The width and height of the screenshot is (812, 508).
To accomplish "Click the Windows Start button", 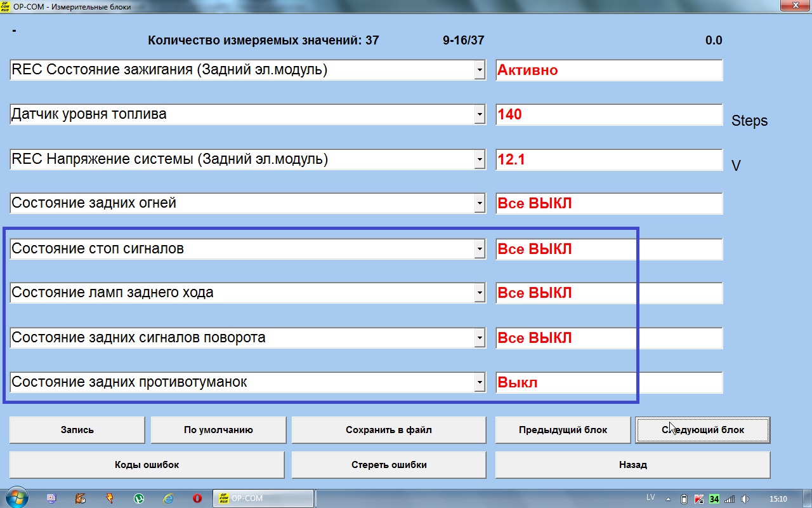I will 15,498.
